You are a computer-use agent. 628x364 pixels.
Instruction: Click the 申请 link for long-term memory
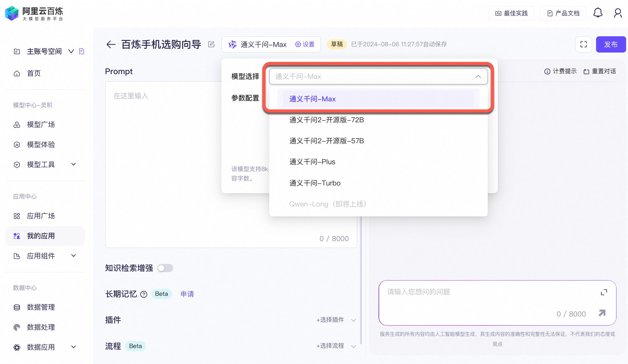tap(187, 294)
